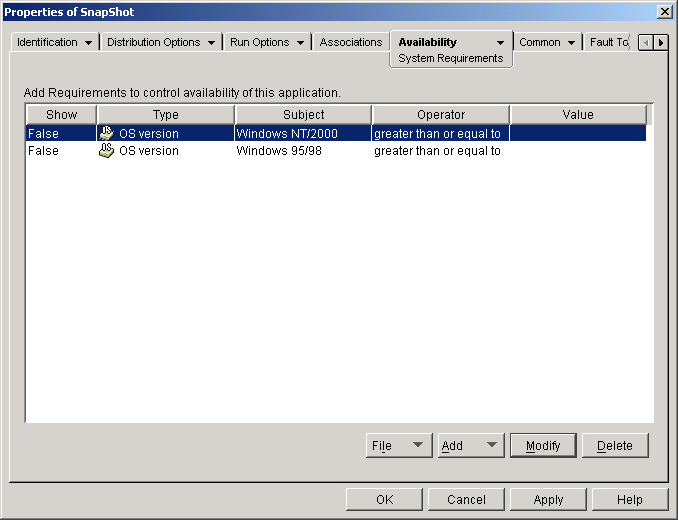Select the Windows 95/98 subject cell

(x=303, y=150)
